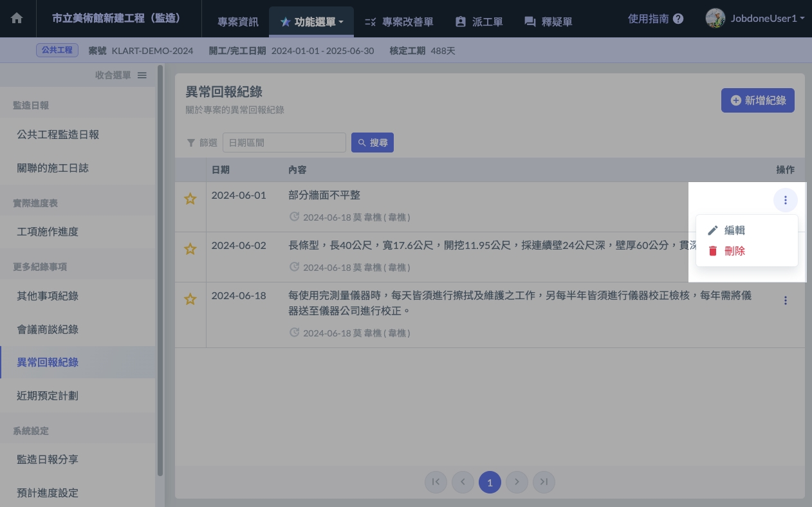Focus the 日期區間 date range field
Viewport: 812px width, 507px height.
pos(284,143)
